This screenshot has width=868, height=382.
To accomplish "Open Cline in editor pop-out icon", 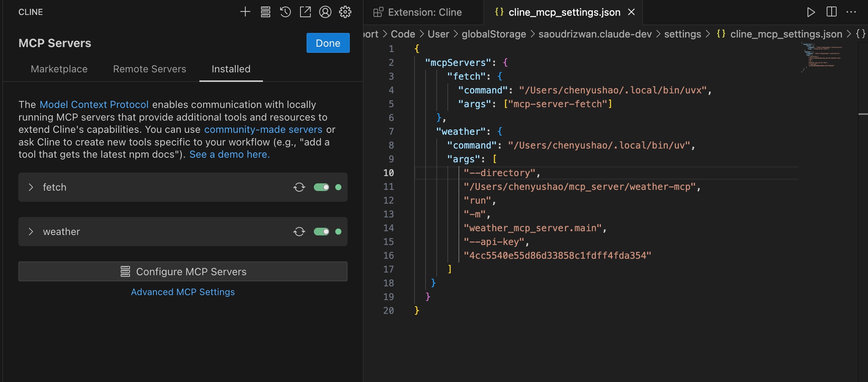I will (x=305, y=12).
